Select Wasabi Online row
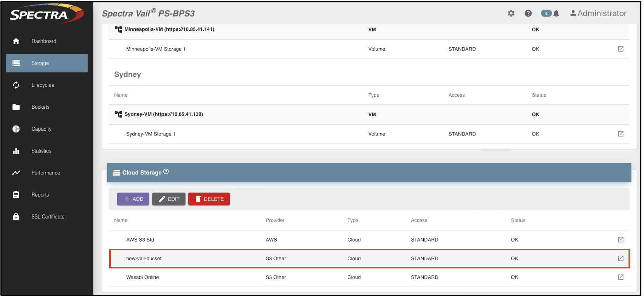 (x=369, y=277)
